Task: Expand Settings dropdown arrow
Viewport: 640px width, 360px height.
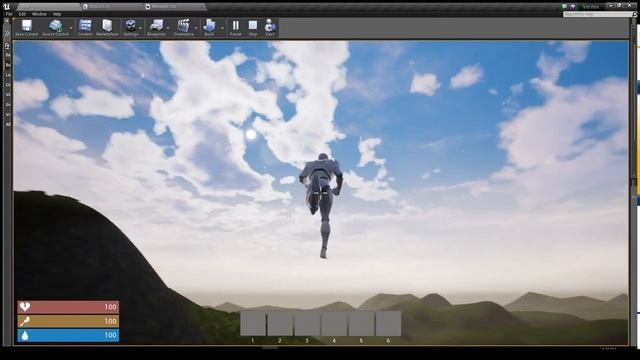Action: (x=141, y=28)
